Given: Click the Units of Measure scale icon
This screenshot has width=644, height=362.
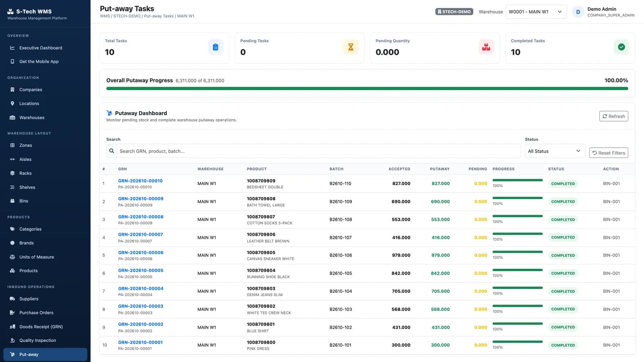Looking at the screenshot, I should tap(12, 257).
